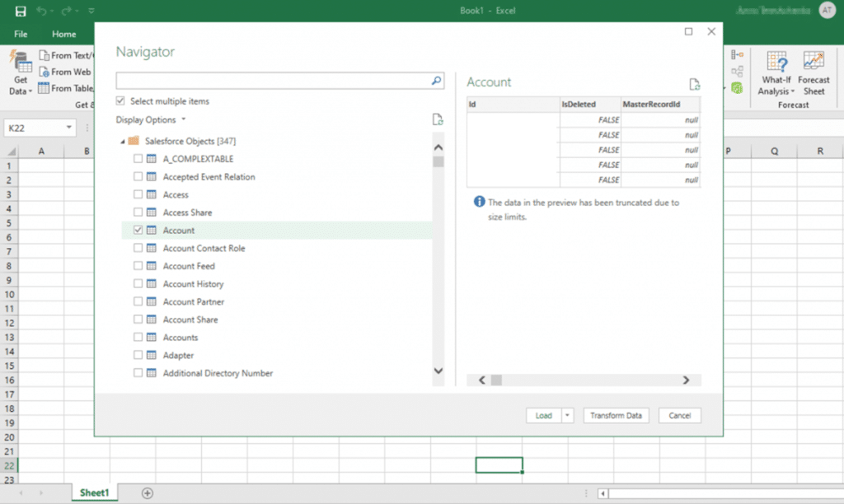This screenshot has height=504, width=844.
Task: Switch to the Home ribbon tab
Action: 63,34
